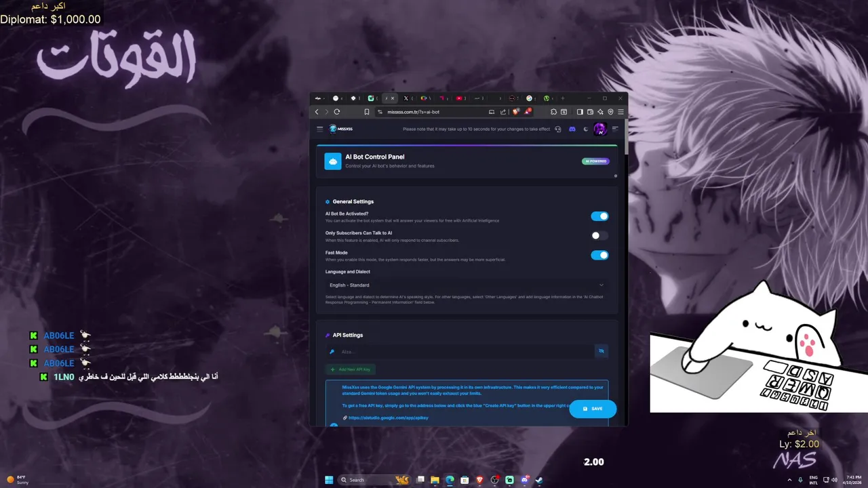
Task: Click the API key input field
Action: (x=460, y=351)
